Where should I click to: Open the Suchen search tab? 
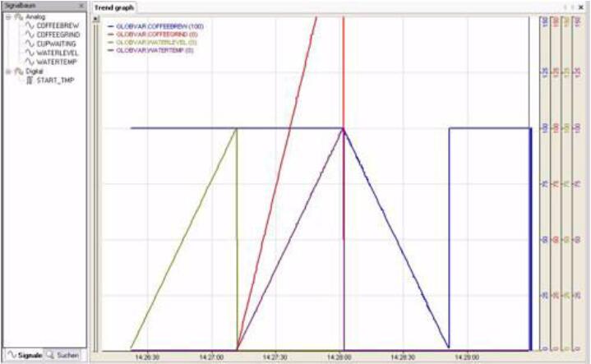tap(62, 355)
